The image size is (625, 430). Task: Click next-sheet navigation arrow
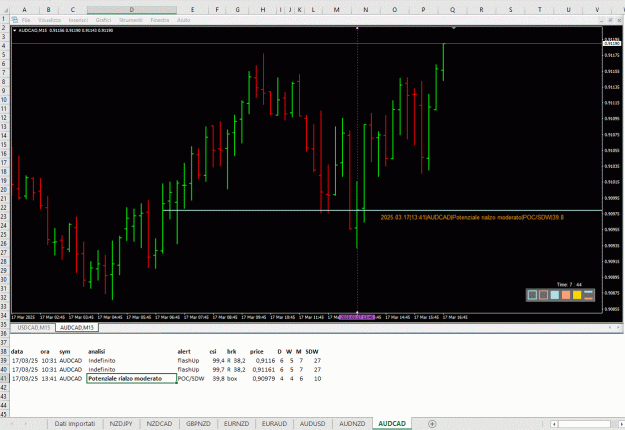[26, 424]
